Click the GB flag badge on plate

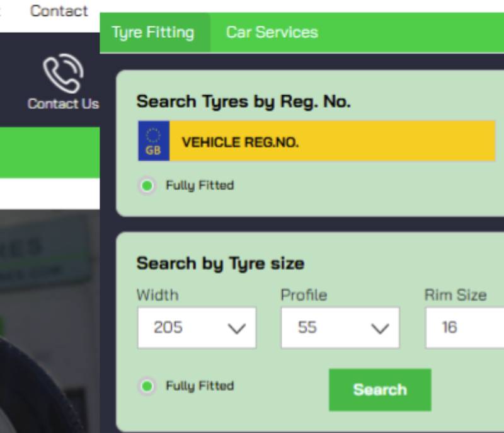(x=154, y=141)
